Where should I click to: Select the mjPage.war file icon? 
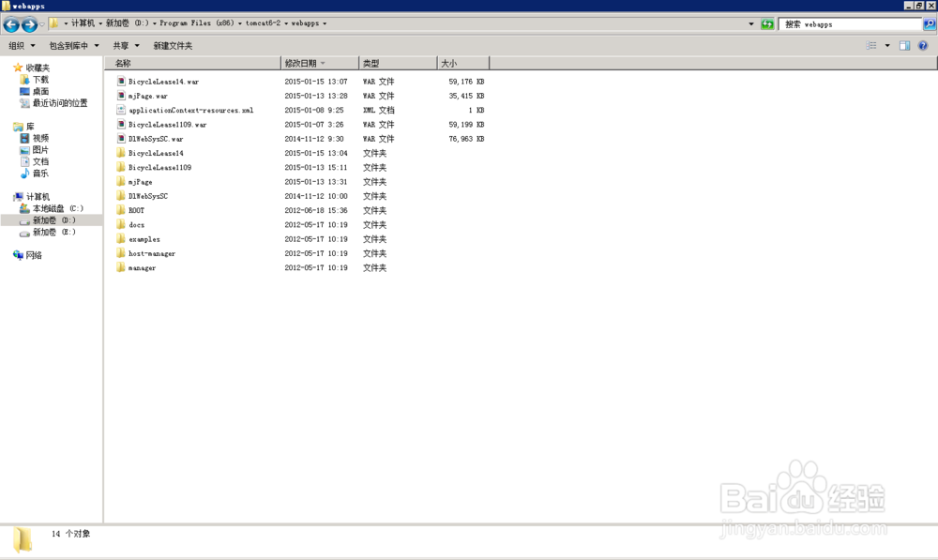[121, 96]
